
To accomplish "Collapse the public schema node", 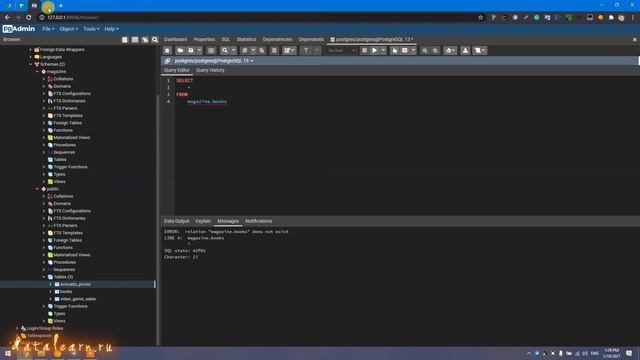I will coord(37,189).
